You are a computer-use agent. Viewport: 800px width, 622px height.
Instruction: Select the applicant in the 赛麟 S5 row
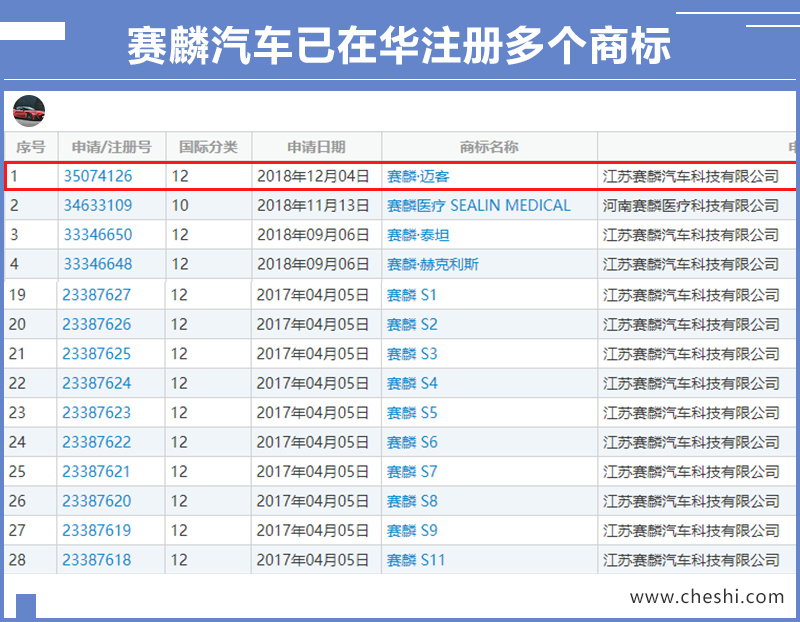coord(691,413)
